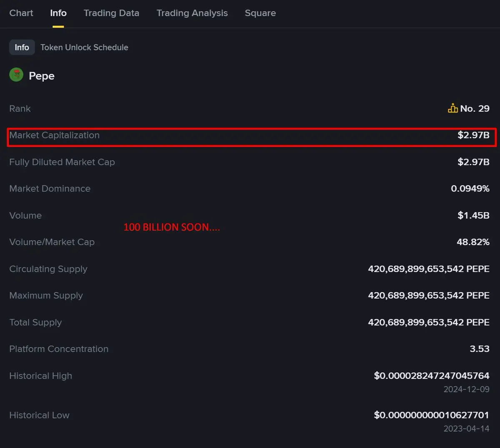Select the 3.53 concentration value

[480, 349]
